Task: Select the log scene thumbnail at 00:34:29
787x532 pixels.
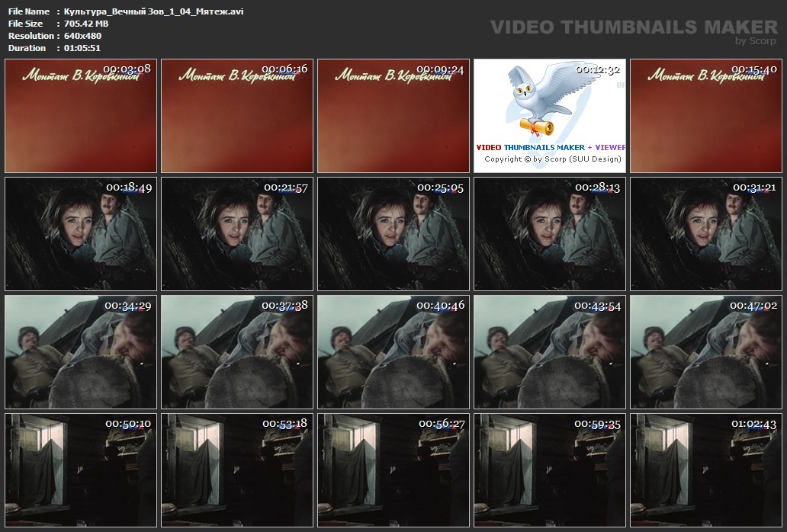Action: pyautogui.click(x=81, y=352)
